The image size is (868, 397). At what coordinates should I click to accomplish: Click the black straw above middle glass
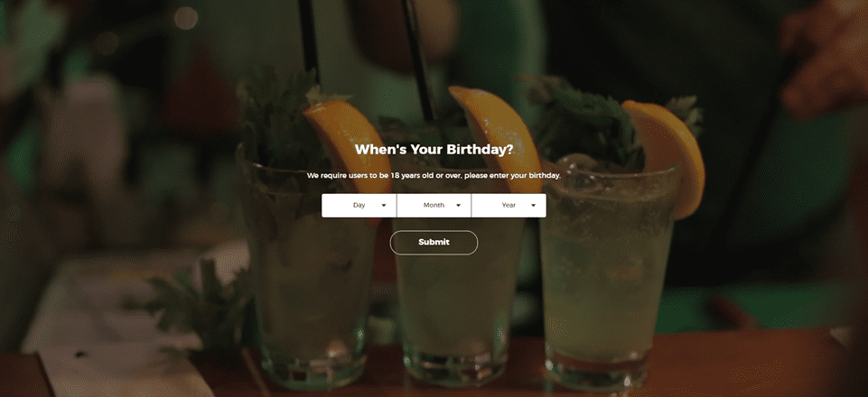coord(420,60)
